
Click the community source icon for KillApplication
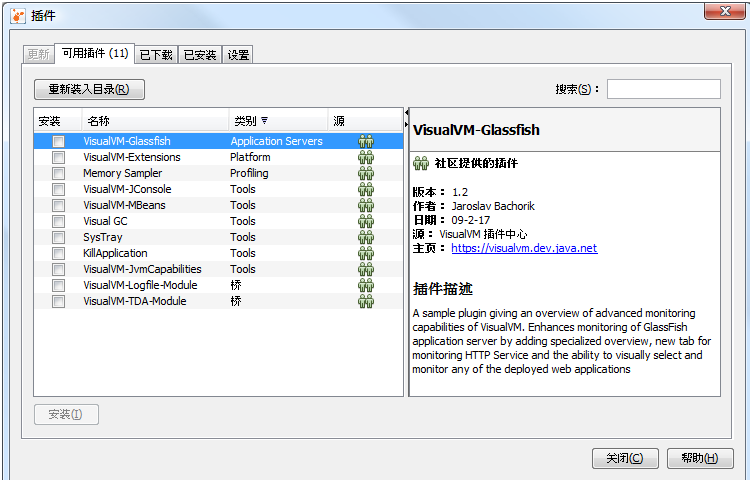366,253
